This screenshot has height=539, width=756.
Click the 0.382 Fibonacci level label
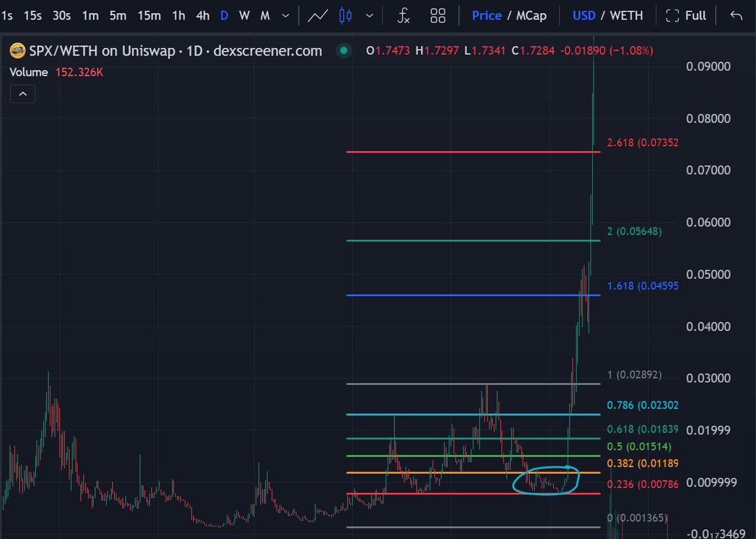click(643, 463)
